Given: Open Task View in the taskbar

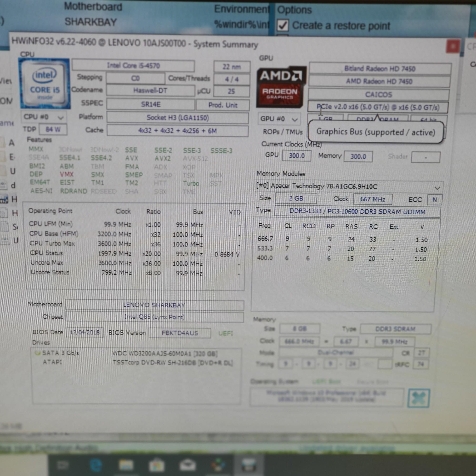Looking at the screenshot, I should point(63,465).
